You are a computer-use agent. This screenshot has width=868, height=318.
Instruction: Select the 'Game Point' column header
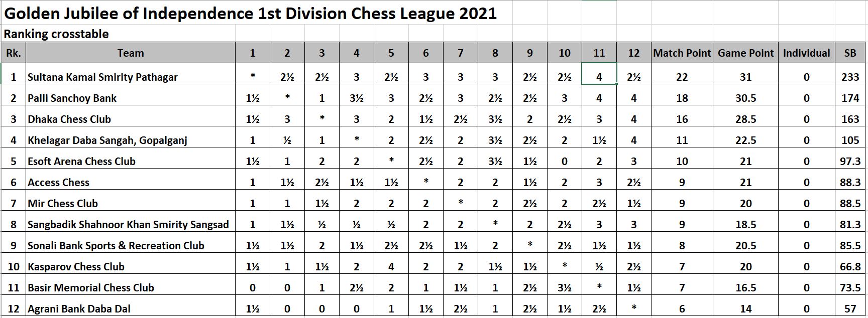tap(745, 53)
